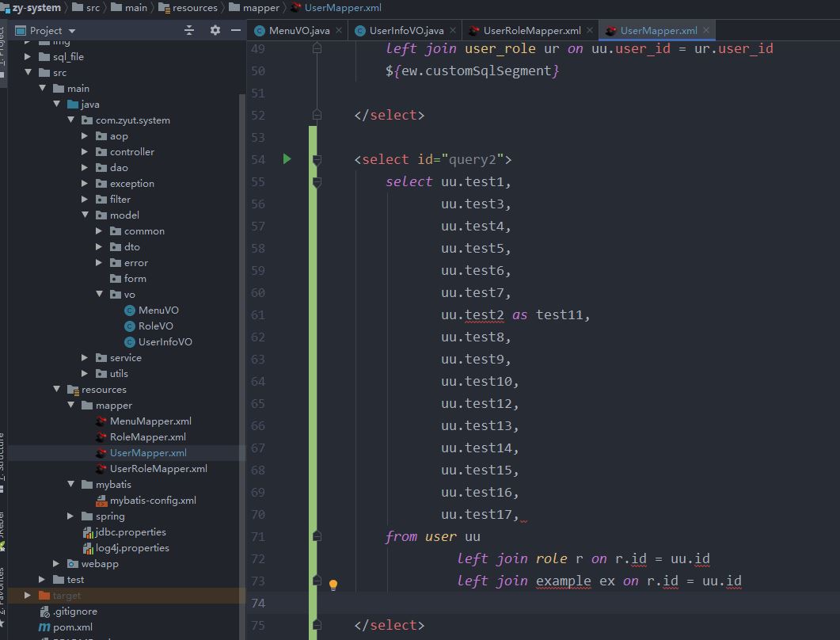
Task: Close the MenuVO.java editor tab
Action: click(339, 30)
